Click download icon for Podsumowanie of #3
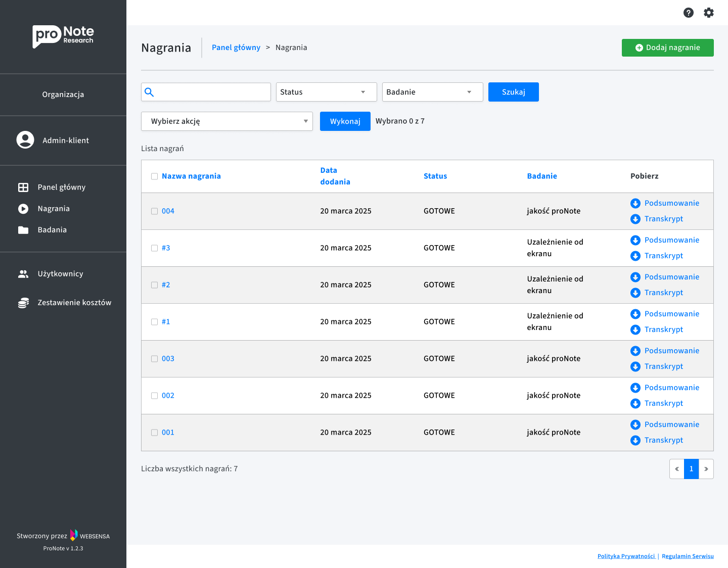Image resolution: width=728 pixels, height=568 pixels. click(x=635, y=240)
